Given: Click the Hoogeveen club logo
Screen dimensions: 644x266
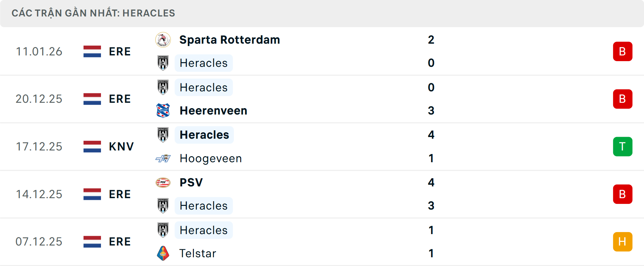Looking at the screenshot, I should tap(163, 158).
